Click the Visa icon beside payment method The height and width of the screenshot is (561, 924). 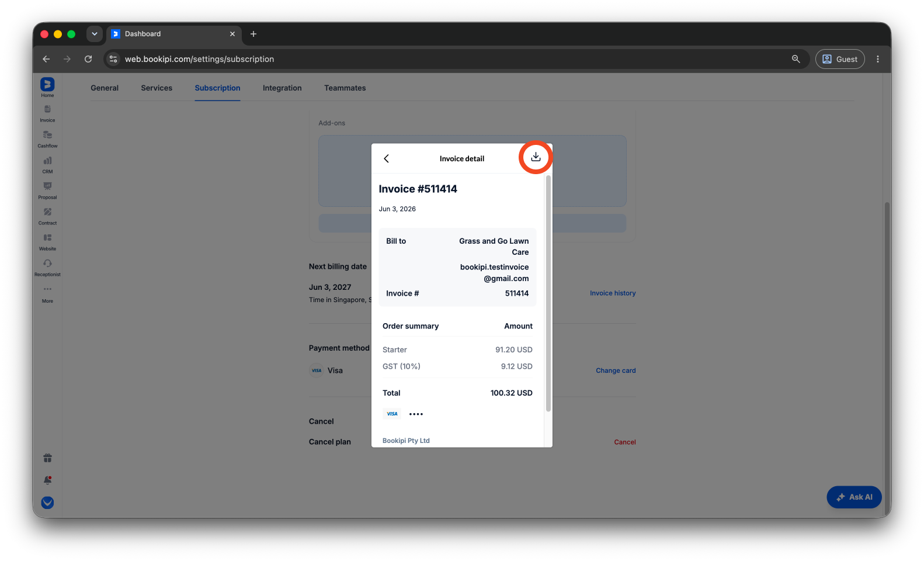317,370
